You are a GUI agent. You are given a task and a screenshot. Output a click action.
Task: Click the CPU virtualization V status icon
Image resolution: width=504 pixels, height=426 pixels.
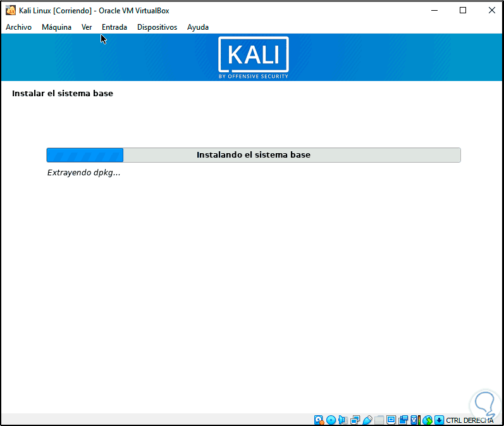415,420
